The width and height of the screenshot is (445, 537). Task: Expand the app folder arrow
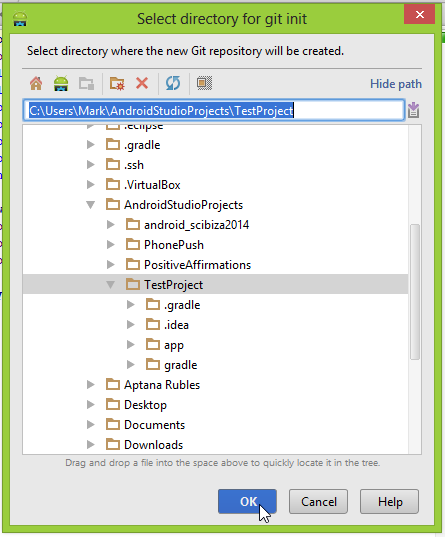coord(131,345)
